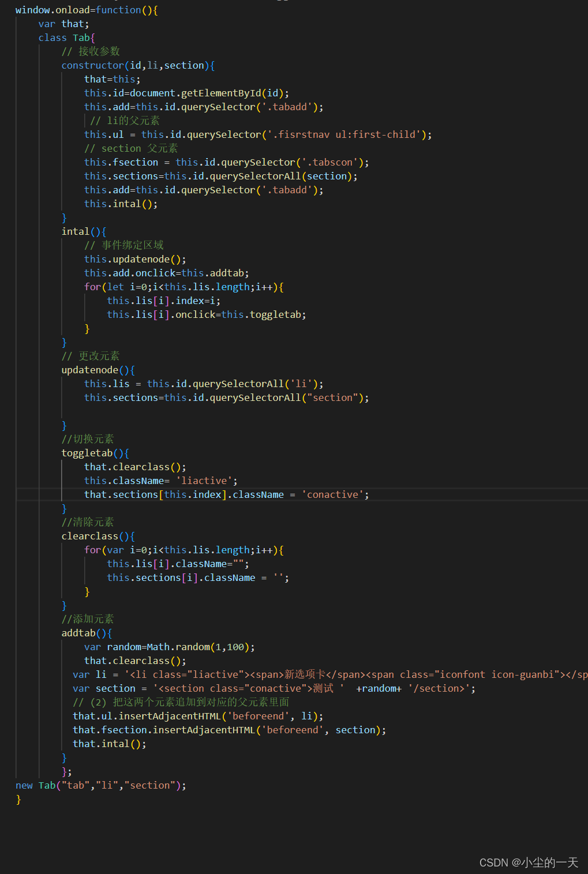Click the 'intal(){' method definition
Screen dimensions: 588x874
84,231
